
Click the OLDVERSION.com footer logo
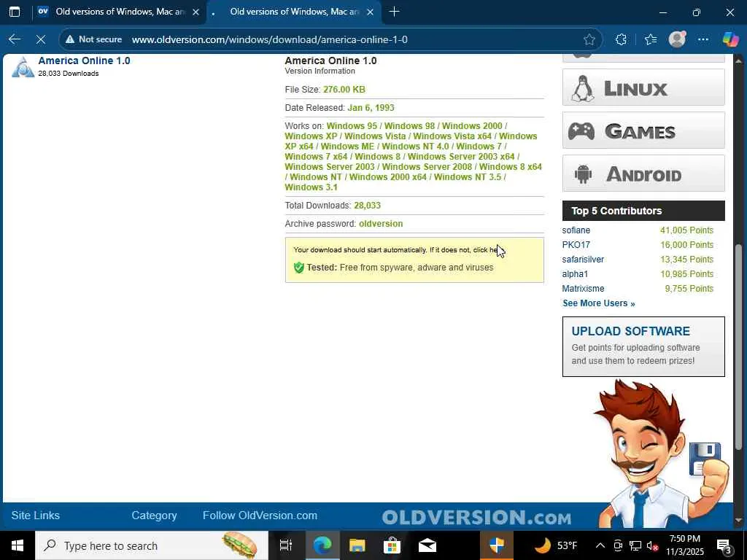[476, 518]
